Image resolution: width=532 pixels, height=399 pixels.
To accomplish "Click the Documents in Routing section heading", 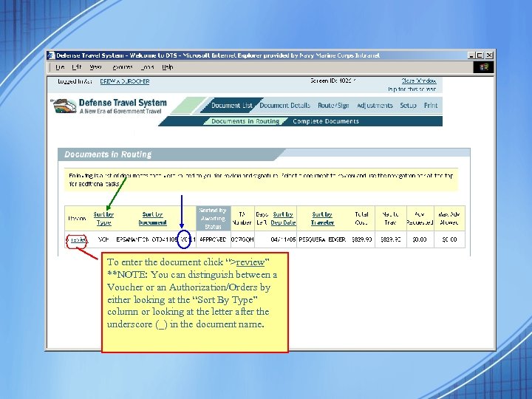I will coord(108,154).
